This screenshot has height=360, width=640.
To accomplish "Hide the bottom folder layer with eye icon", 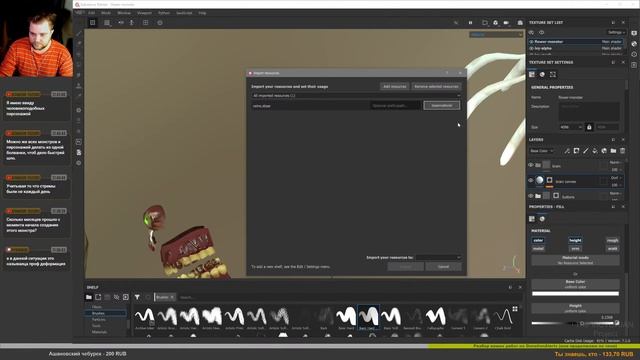I will pos(531,196).
